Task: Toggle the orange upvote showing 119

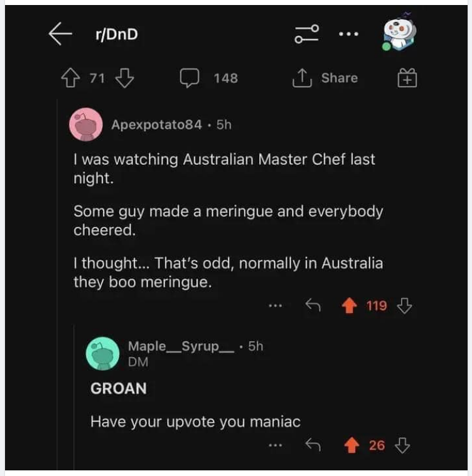Action: [x=349, y=305]
